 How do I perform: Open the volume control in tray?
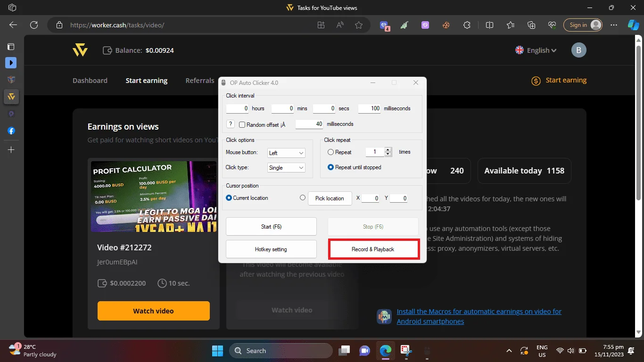pos(571,351)
